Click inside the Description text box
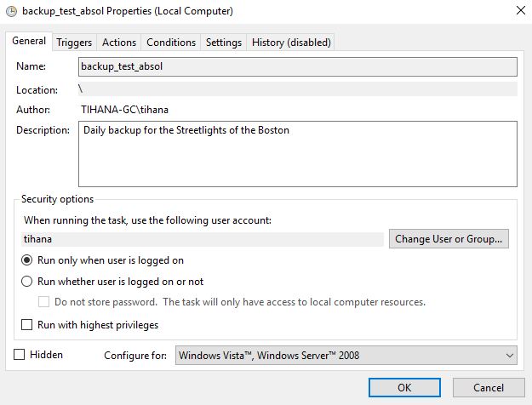The width and height of the screenshot is (532, 405). (298, 154)
